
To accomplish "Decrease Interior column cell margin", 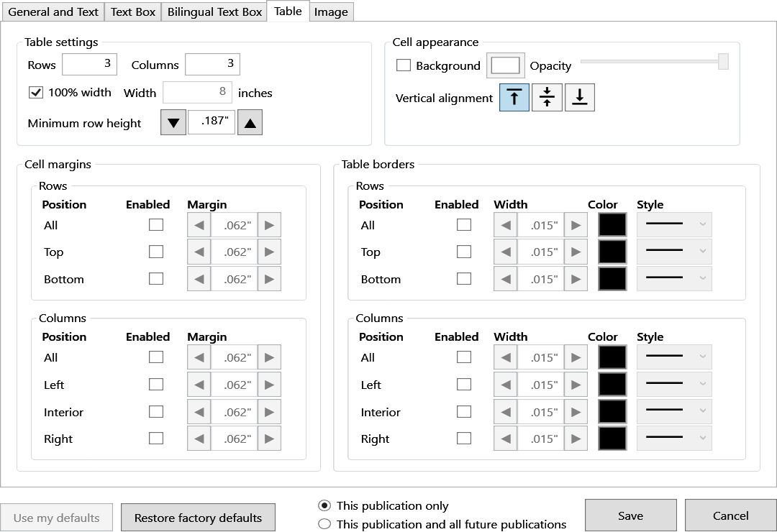I will (199, 412).
